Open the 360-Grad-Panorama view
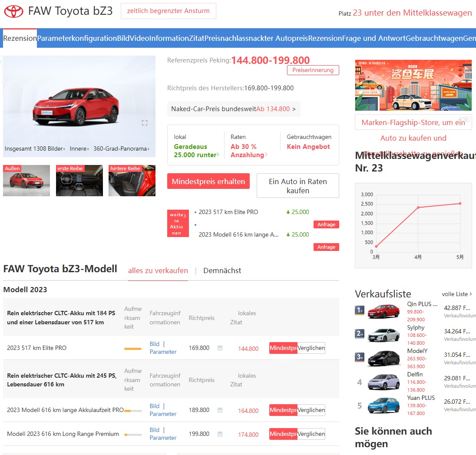476x455 pixels. tap(122, 149)
